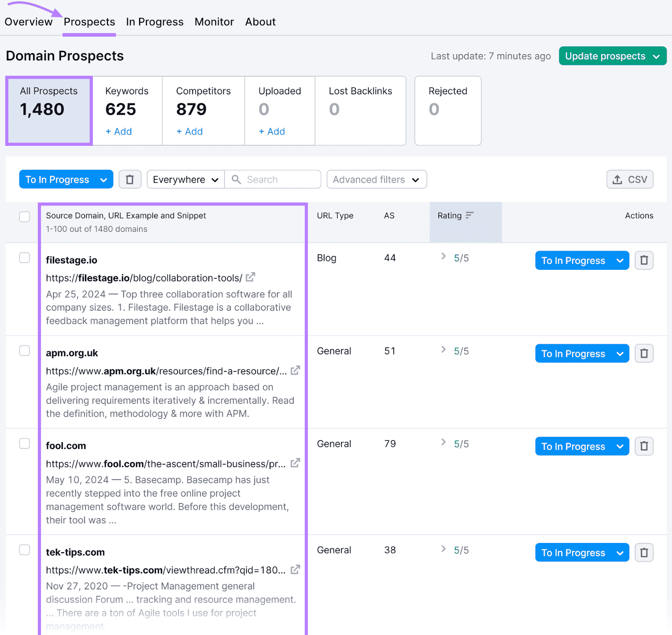
Task: Click the bulk delete trash icon near To In Progress
Action: (130, 179)
